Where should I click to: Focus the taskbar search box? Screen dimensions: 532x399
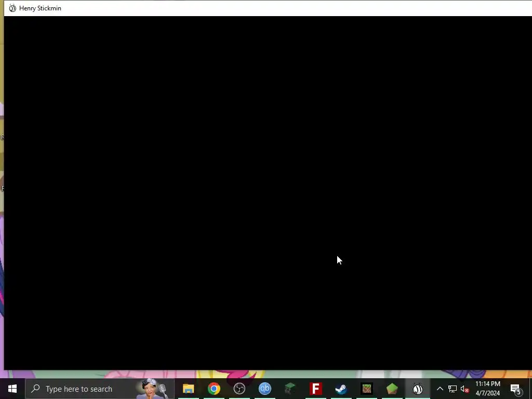tap(100, 389)
